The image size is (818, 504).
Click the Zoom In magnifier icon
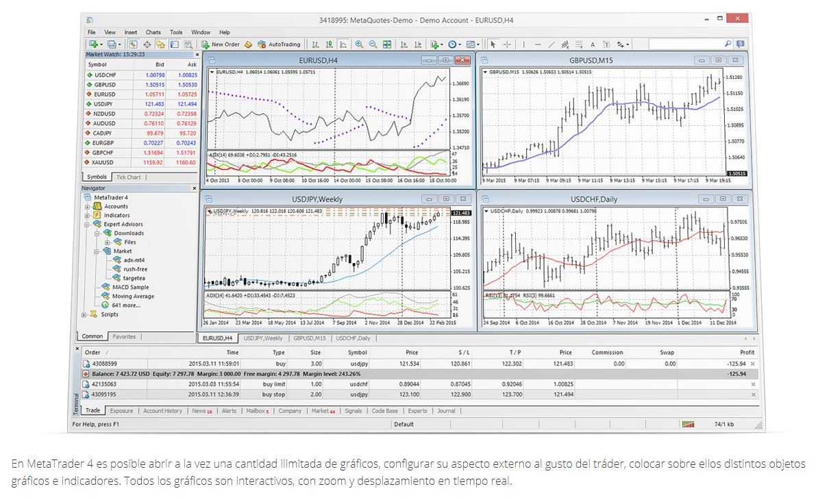[x=360, y=45]
